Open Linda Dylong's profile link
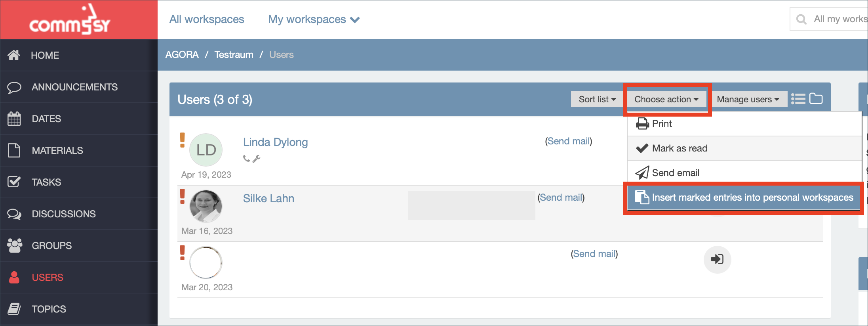Image resolution: width=868 pixels, height=326 pixels. click(x=275, y=142)
